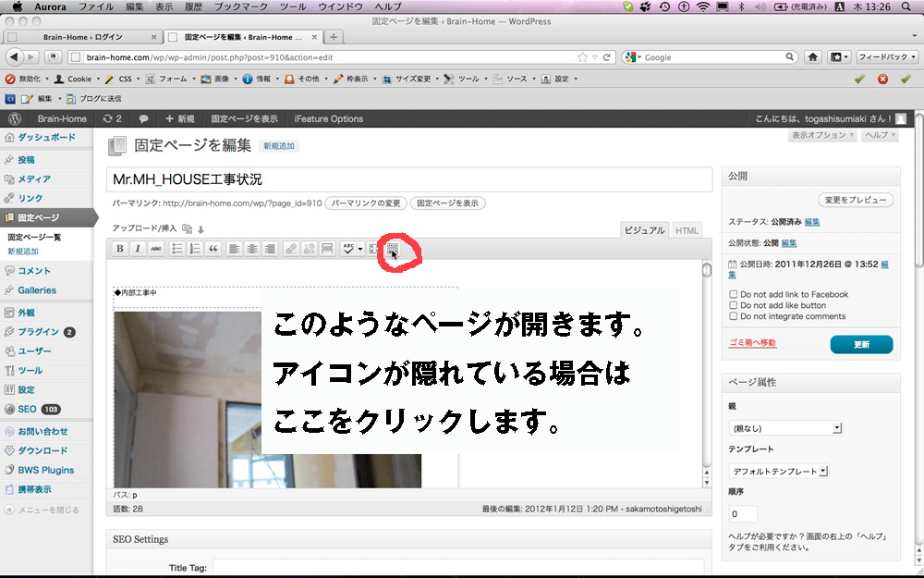Toggle bold formatting in the editor toolbar

pos(119,249)
